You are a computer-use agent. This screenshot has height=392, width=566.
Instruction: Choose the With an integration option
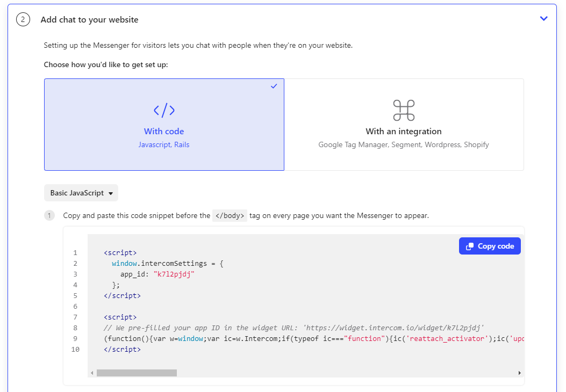404,125
